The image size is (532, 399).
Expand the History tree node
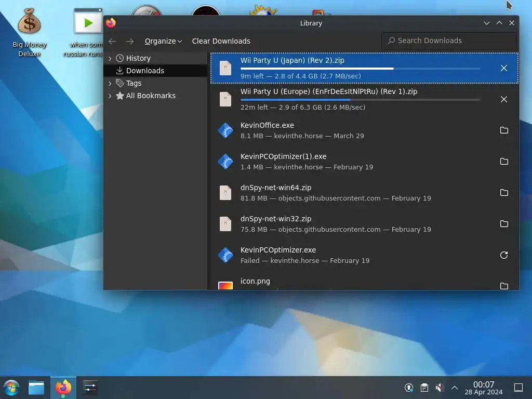point(110,58)
